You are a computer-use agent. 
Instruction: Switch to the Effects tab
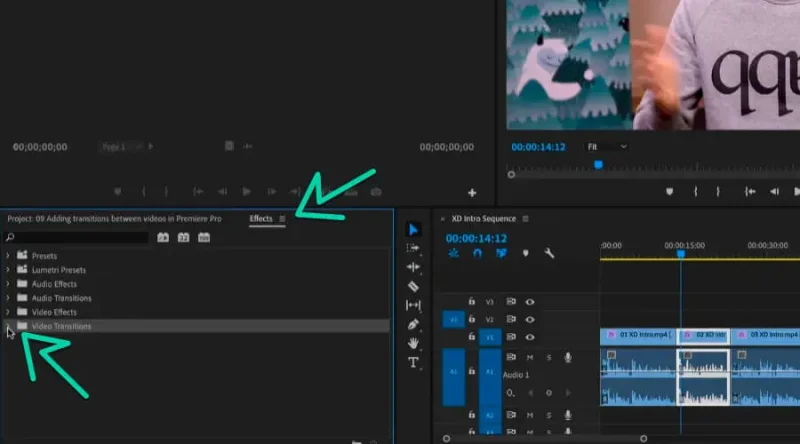coord(261,219)
